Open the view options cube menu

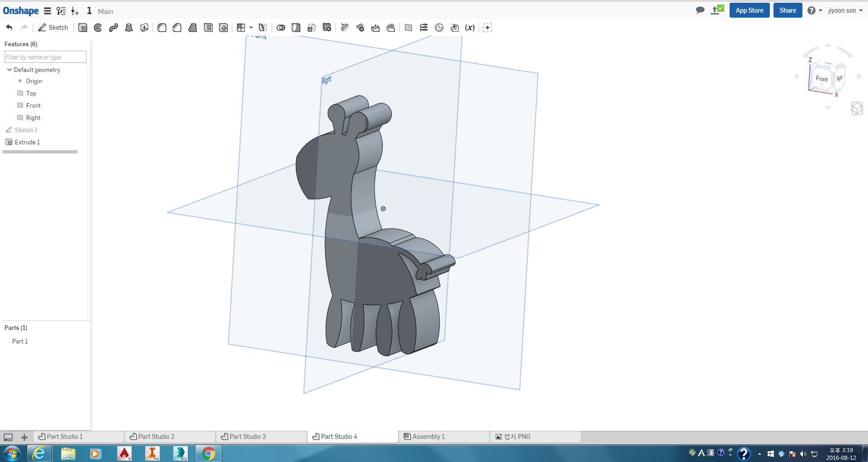click(x=857, y=108)
